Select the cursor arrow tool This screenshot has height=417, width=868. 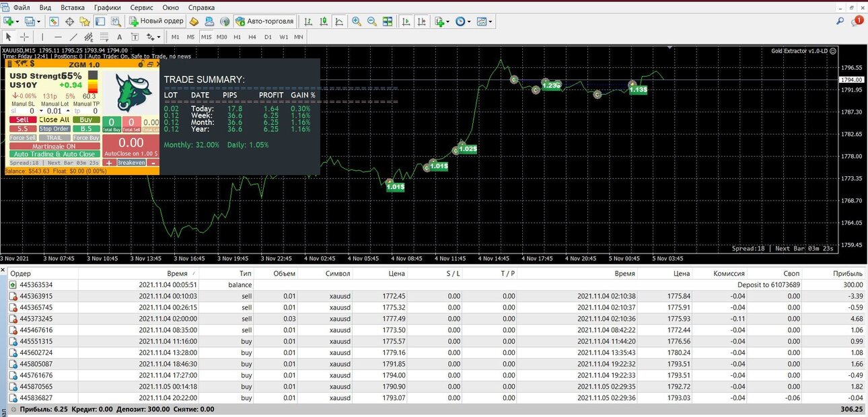tap(9, 37)
